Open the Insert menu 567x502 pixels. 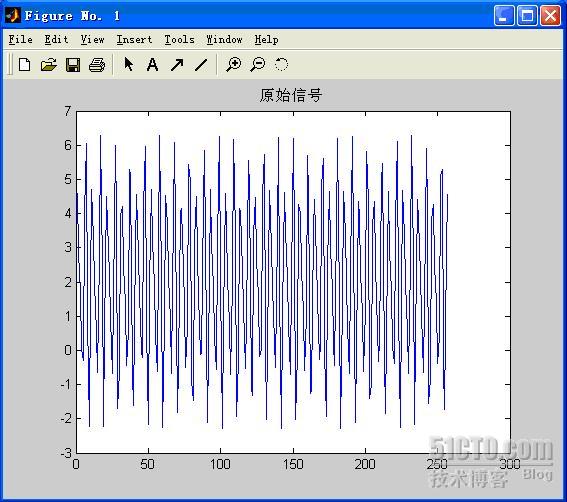134,39
